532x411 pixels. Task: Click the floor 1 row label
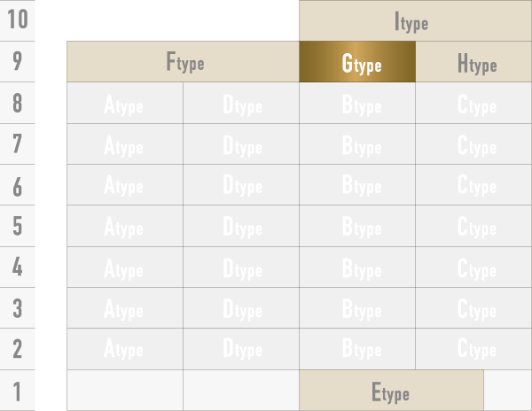pos(18,391)
